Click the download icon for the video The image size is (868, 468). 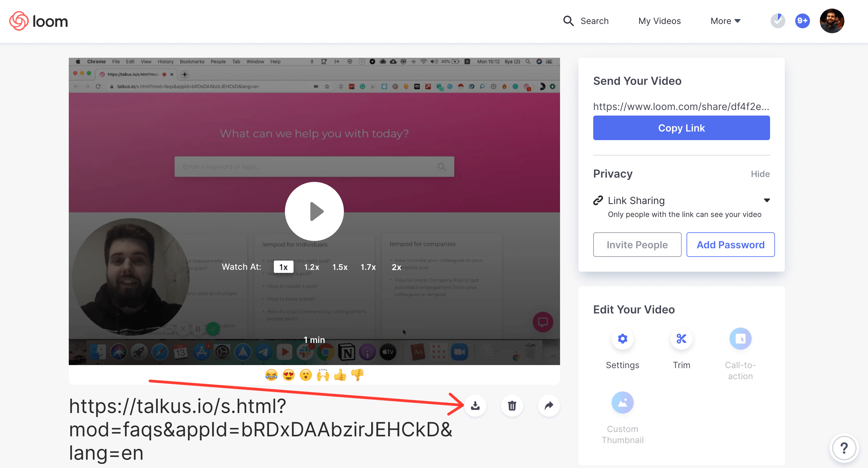pos(474,405)
